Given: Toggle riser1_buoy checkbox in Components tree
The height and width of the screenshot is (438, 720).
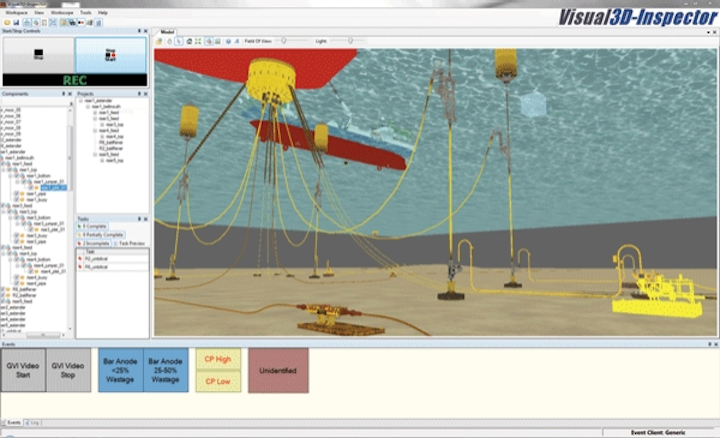Looking at the screenshot, I should click(16, 200).
